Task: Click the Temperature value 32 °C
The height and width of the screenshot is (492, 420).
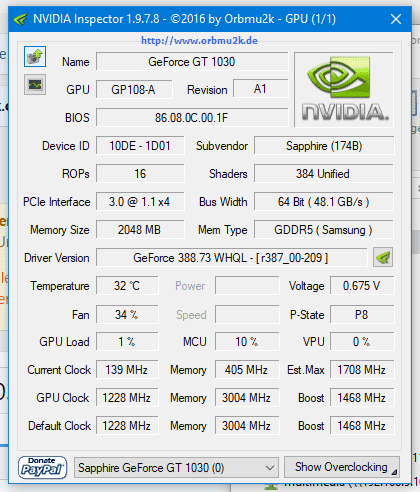Action: 127,285
